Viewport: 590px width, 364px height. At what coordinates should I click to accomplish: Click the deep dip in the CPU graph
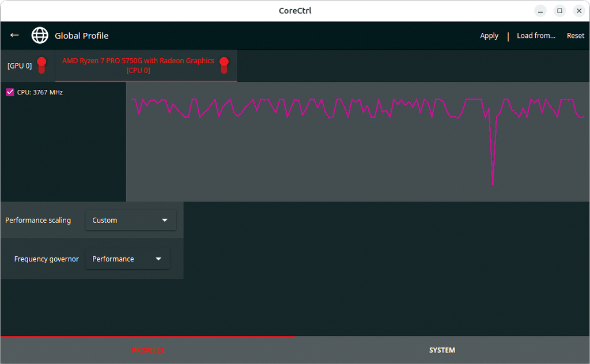pyautogui.click(x=493, y=181)
